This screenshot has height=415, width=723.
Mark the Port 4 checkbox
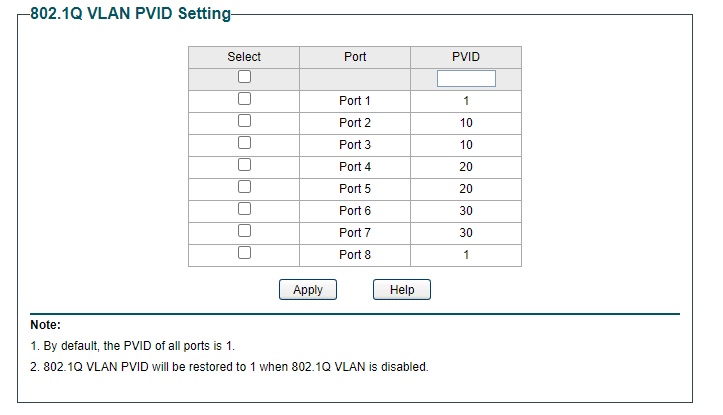(x=244, y=165)
